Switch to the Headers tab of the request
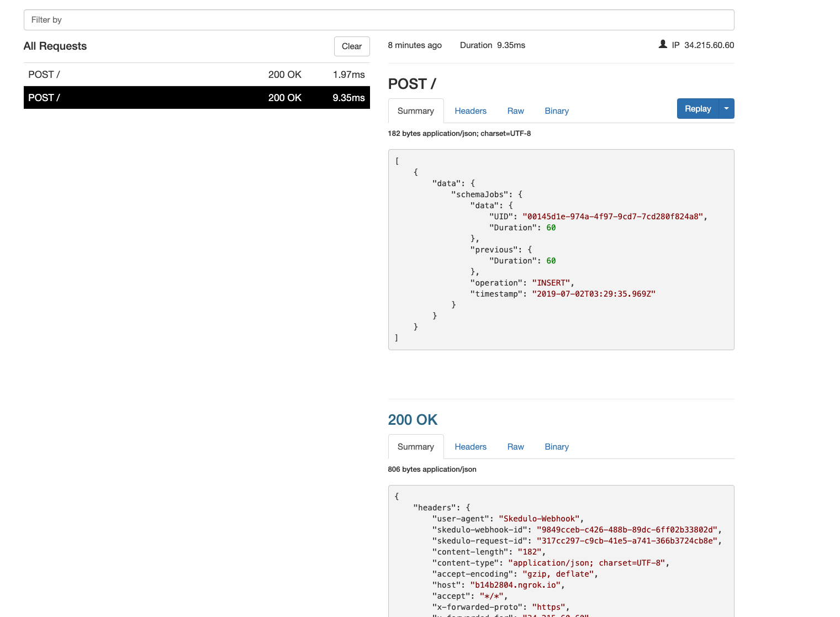The image size is (840, 617). coord(471,110)
